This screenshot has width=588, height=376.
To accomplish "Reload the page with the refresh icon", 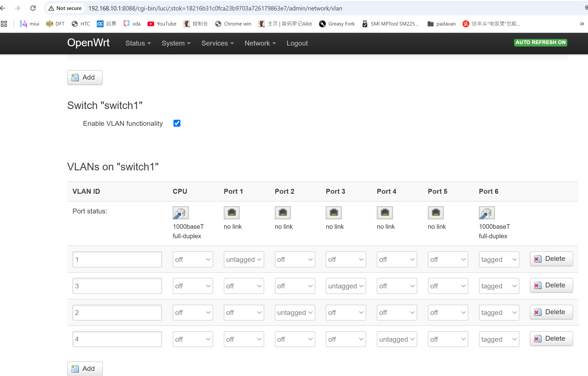I will (x=33, y=8).
